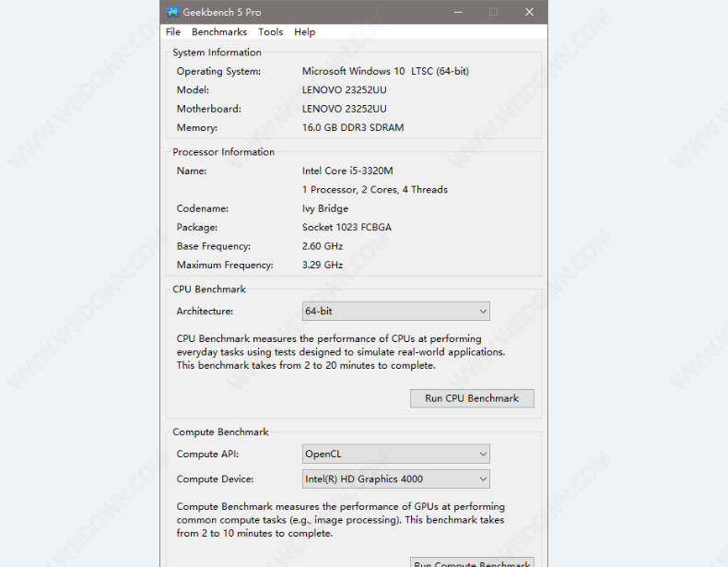This screenshot has height=567, width=728.
Task: Select the Intel Core i5-3320M processor name
Action: point(347,171)
